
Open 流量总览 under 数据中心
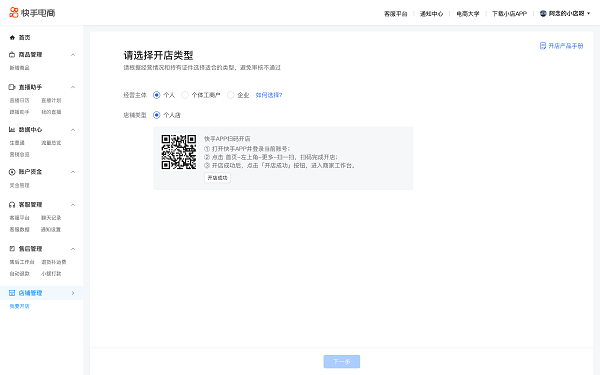[51, 143]
